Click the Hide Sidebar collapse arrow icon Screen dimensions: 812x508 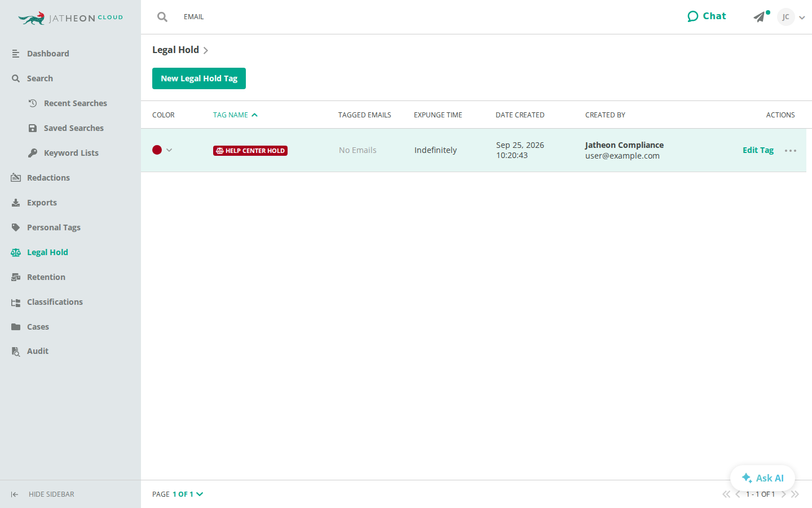(x=15, y=494)
